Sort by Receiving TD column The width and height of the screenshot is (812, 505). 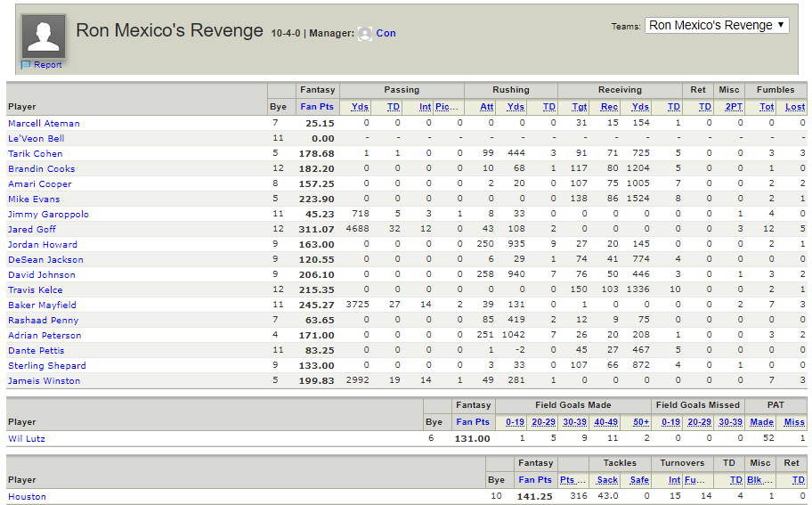coord(674,107)
